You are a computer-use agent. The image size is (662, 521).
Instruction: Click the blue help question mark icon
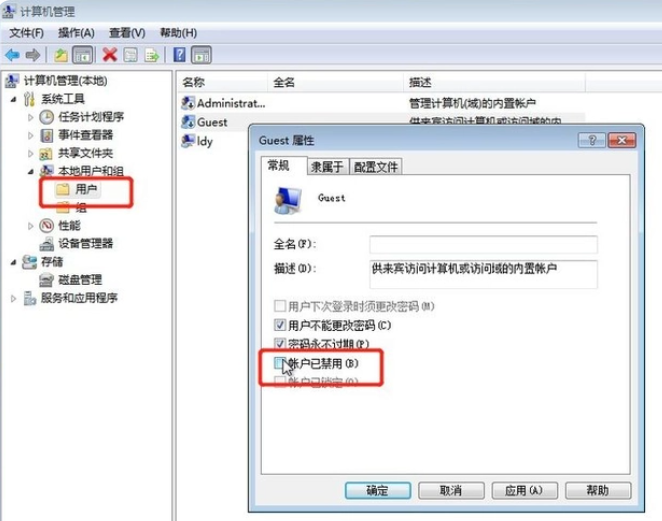click(179, 54)
